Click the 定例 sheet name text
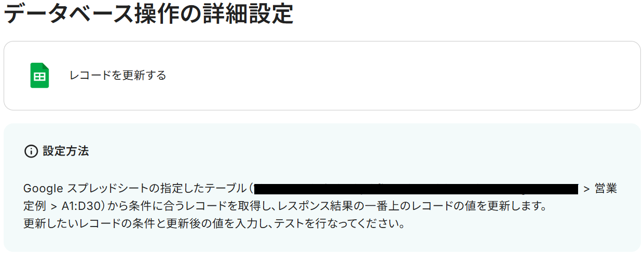644x255 pixels. click(x=35, y=206)
